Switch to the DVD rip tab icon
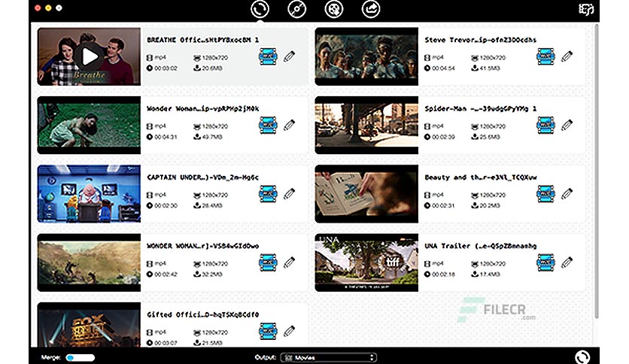 (297, 9)
